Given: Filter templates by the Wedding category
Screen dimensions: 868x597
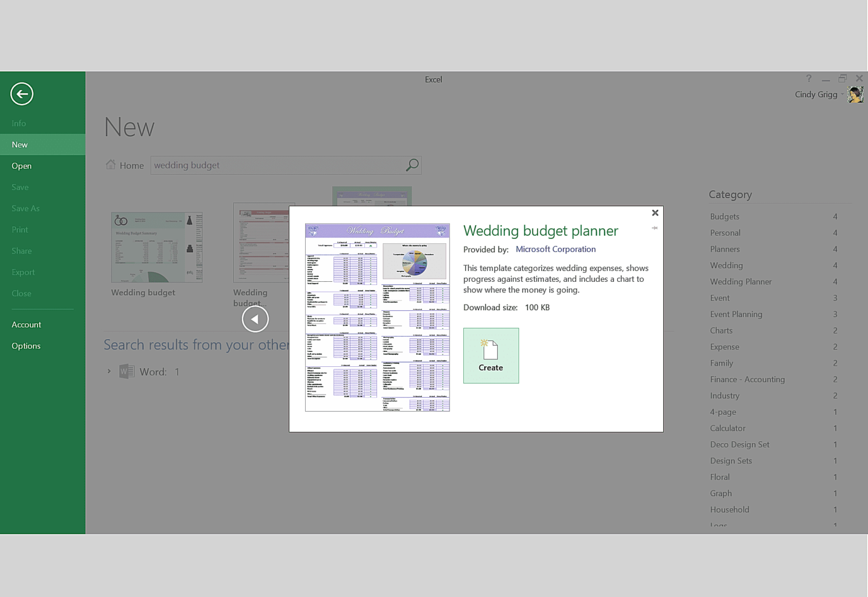Looking at the screenshot, I should click(x=726, y=265).
